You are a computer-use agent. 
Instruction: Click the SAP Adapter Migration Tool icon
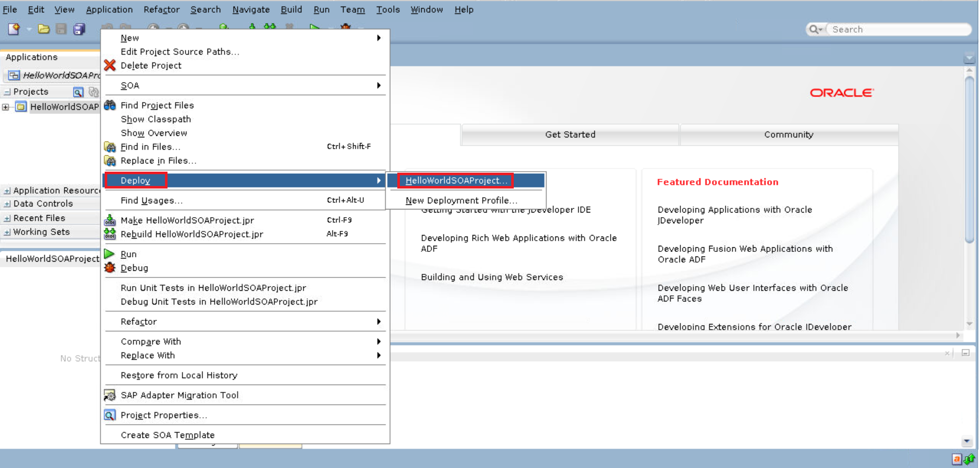pyautogui.click(x=110, y=395)
